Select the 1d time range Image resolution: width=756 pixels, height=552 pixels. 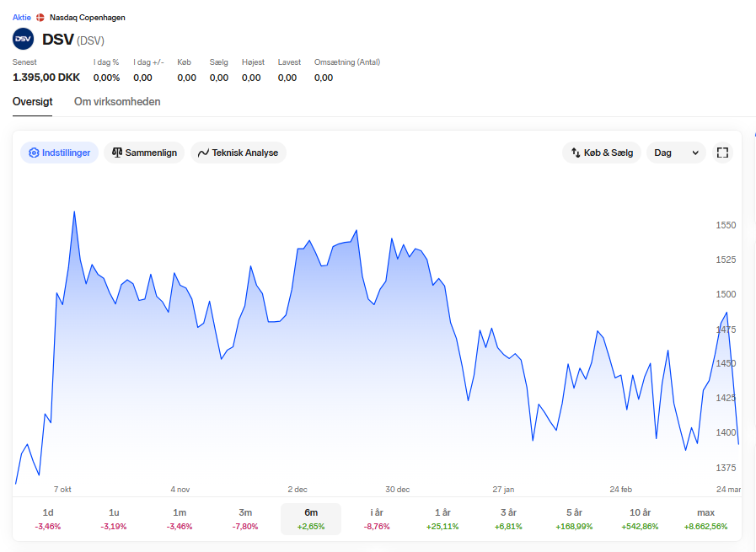(48, 519)
